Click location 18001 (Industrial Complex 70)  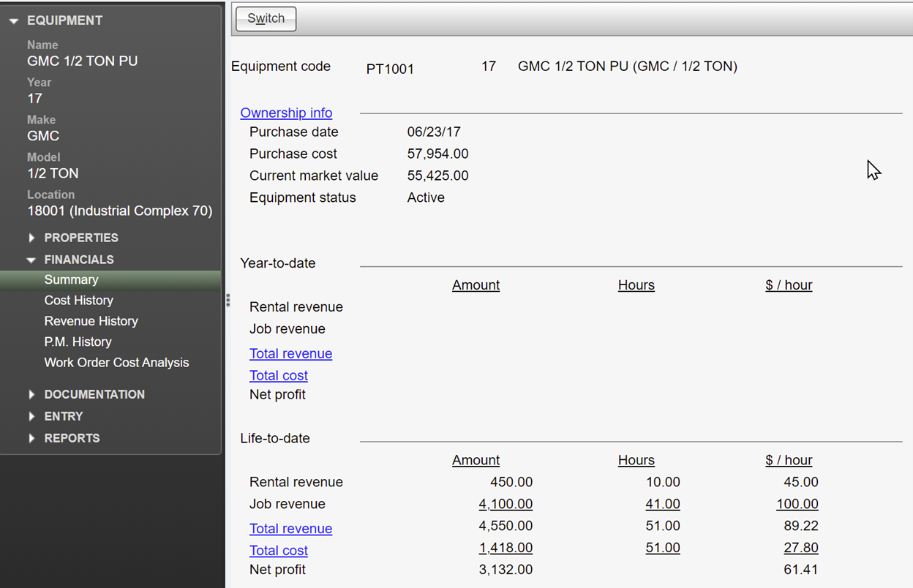coord(120,211)
